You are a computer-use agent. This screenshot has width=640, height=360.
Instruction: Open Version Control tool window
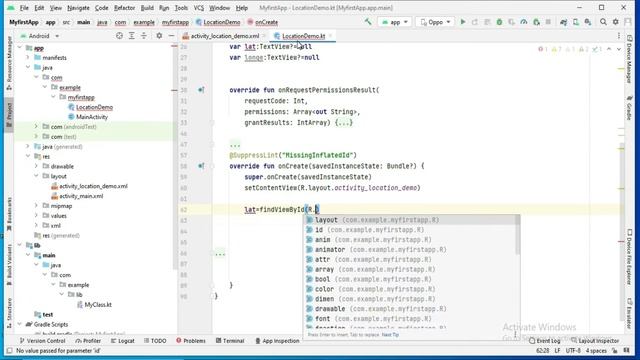point(42,340)
